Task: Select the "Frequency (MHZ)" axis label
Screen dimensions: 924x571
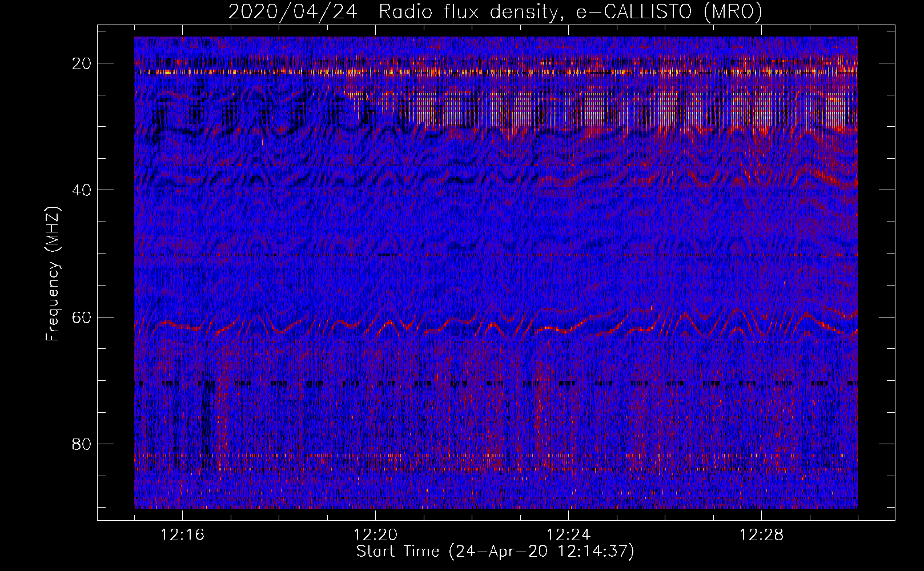Action: [53, 274]
